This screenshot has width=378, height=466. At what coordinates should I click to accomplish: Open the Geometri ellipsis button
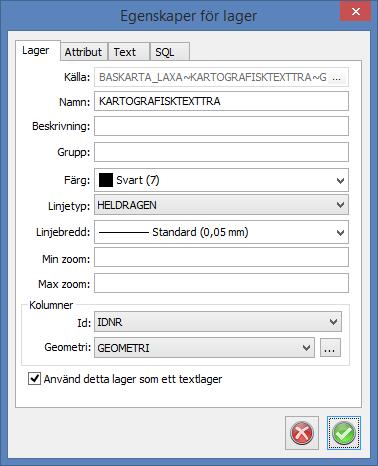[x=330, y=348]
